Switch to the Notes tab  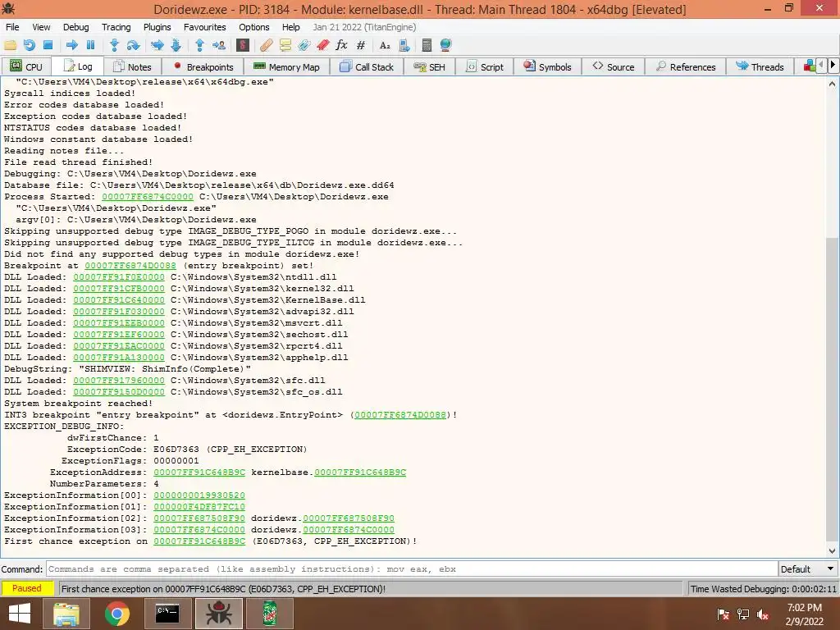point(132,67)
